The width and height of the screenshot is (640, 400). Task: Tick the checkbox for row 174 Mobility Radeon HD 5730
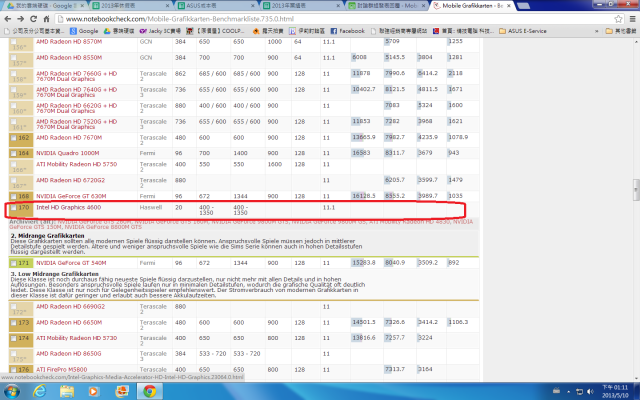pyautogui.click(x=13, y=338)
